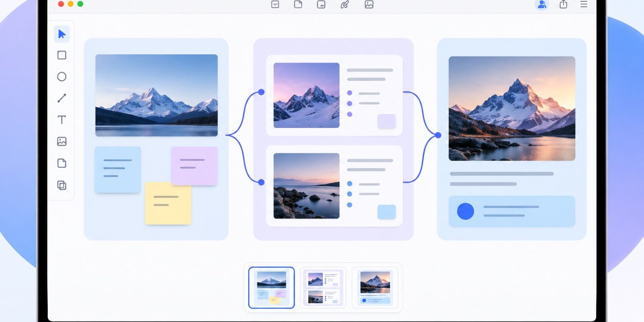Click the lavender square button beside the pink-sky mountain photo
Image resolution: width=644 pixels, height=322 pixels.
click(386, 121)
